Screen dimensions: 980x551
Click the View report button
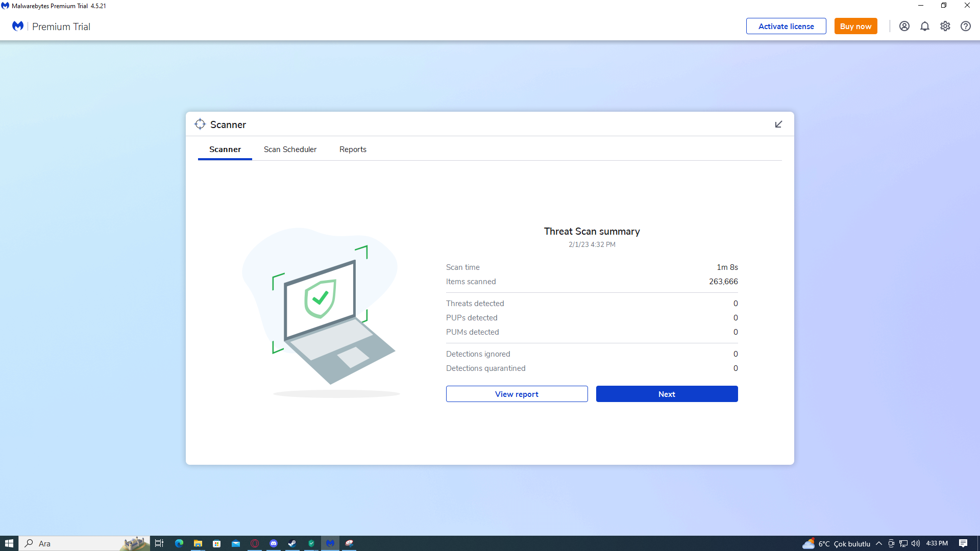[x=517, y=394]
